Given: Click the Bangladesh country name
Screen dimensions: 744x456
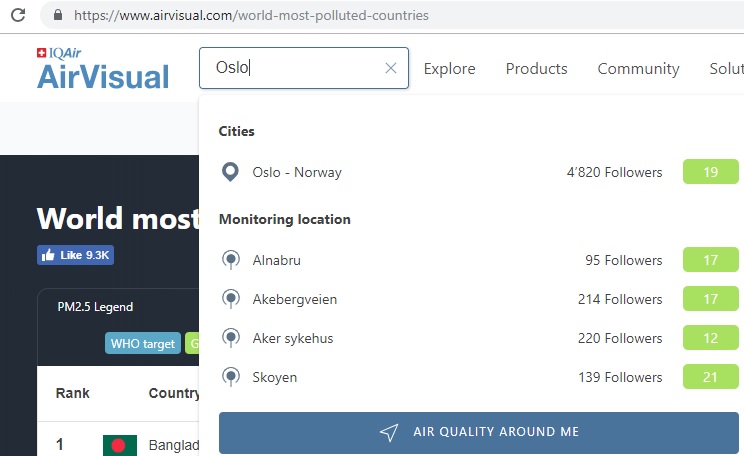Looking at the screenshot, I should click(174, 445).
